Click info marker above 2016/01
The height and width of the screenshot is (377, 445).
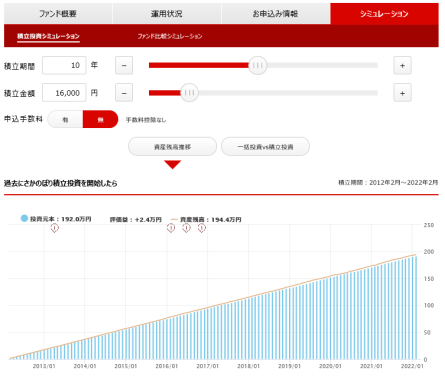coord(171,228)
